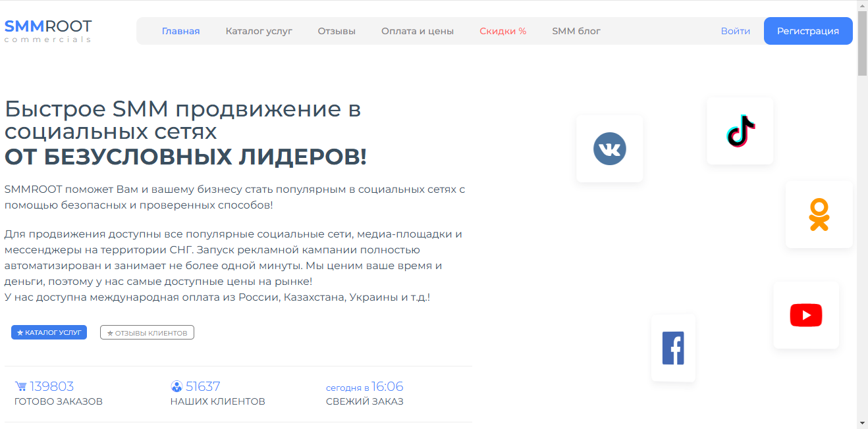Viewport: 868px width, 429px height.
Task: Click the SMMROOT commercials logo
Action: 48,30
